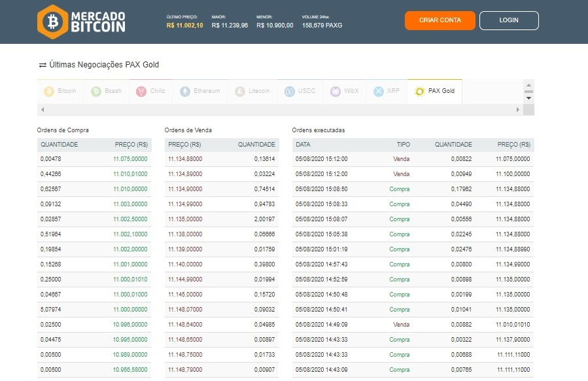Click the PAX Gold coin icon
The width and height of the screenshot is (588, 381).
[x=420, y=91]
